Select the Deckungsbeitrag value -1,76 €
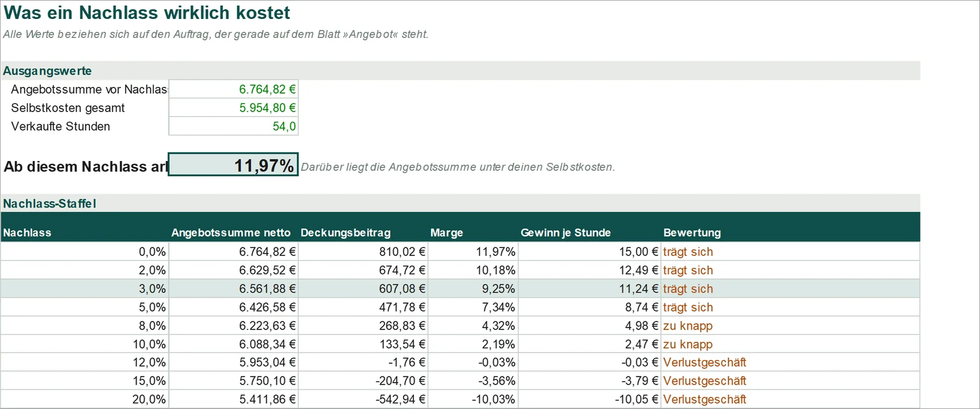The height and width of the screenshot is (409, 980). pos(363,362)
